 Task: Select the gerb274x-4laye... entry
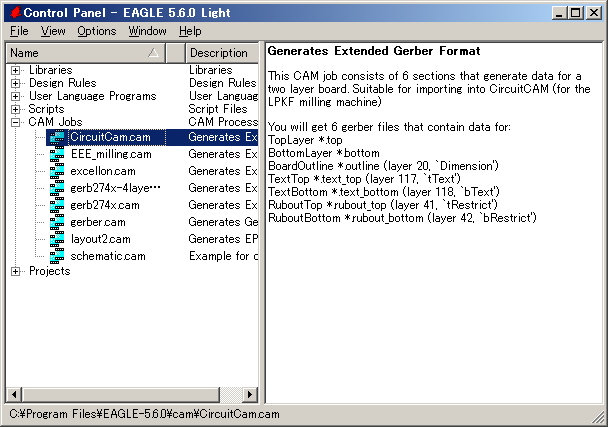click(x=115, y=188)
